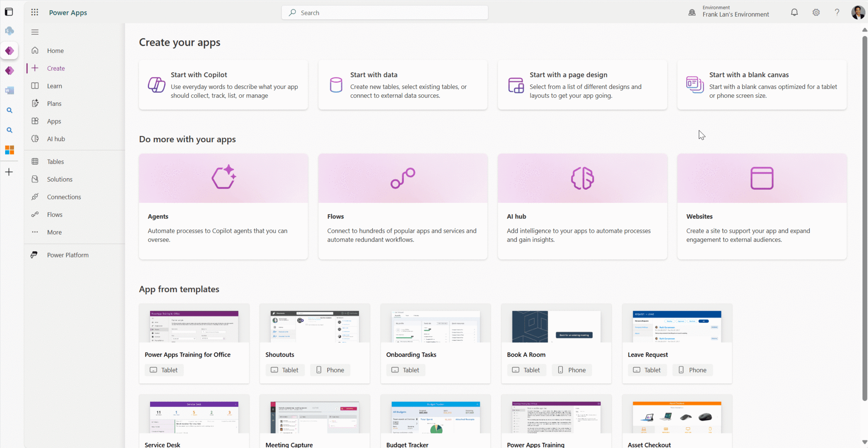The height and width of the screenshot is (448, 868).
Task: Open the Tablet version of Onboarding Tasks
Action: 405,370
